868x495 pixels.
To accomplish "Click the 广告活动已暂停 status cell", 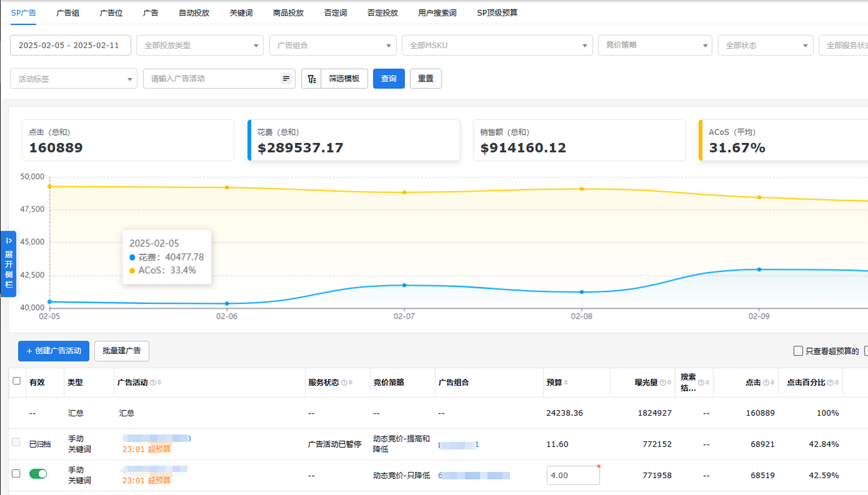I will (335, 444).
